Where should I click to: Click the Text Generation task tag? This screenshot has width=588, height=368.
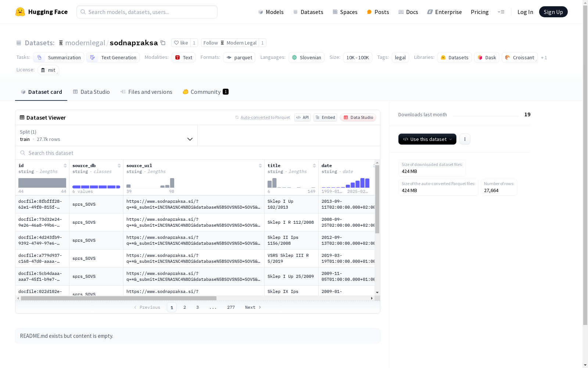113,57
